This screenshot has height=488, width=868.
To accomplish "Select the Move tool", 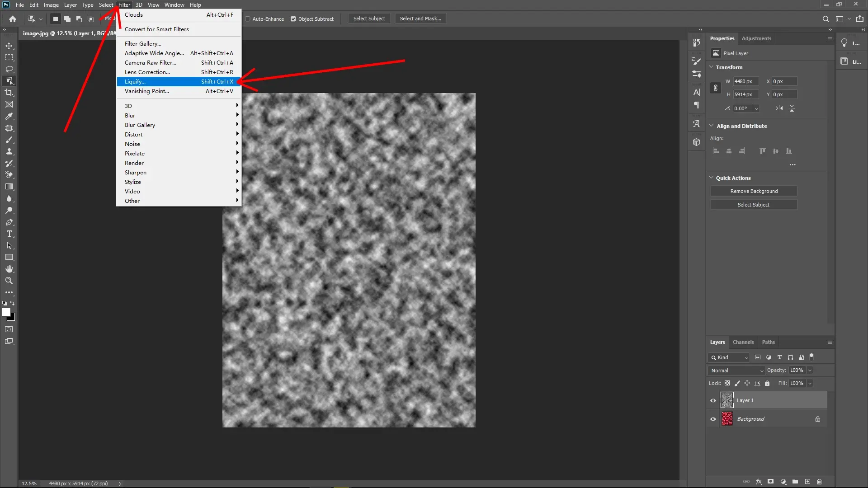I will point(9,45).
